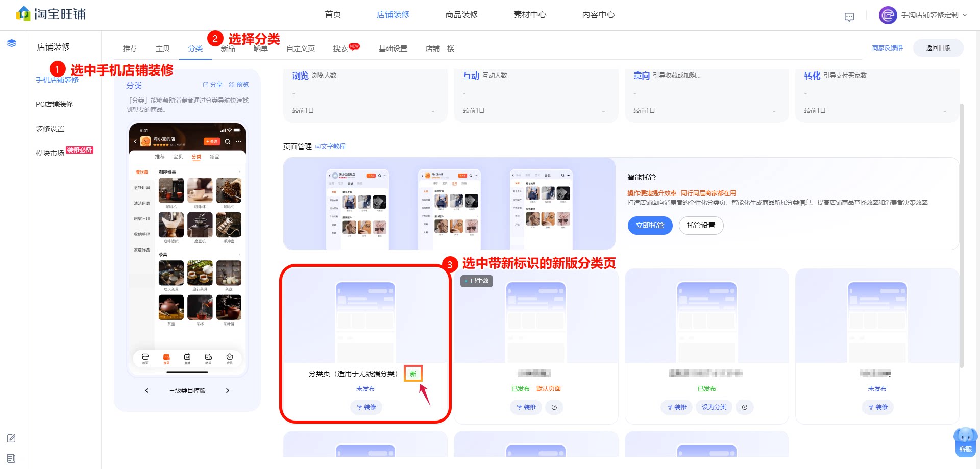Click the layers icon in the left rail
Viewport: 980px width, 469px height.
pyautogui.click(x=12, y=43)
